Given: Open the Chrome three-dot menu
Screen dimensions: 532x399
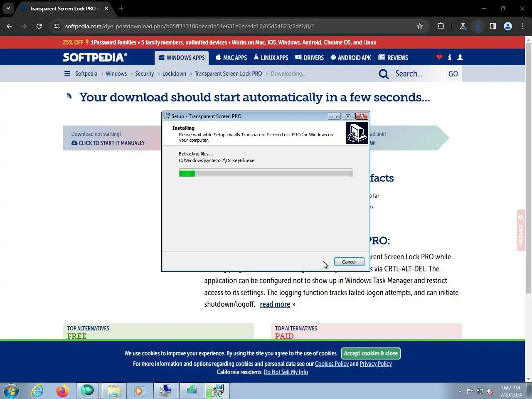Looking at the screenshot, I should [x=523, y=26].
